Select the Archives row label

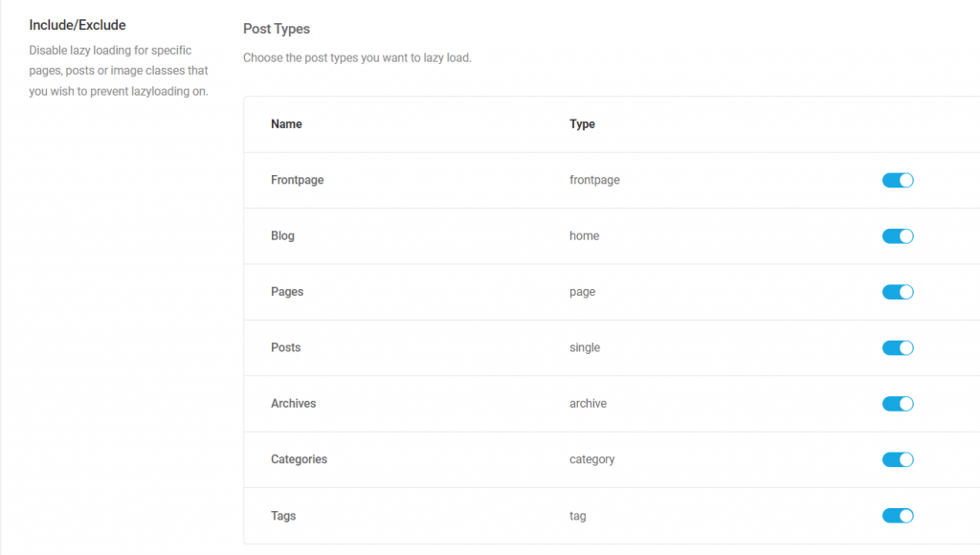coord(293,404)
